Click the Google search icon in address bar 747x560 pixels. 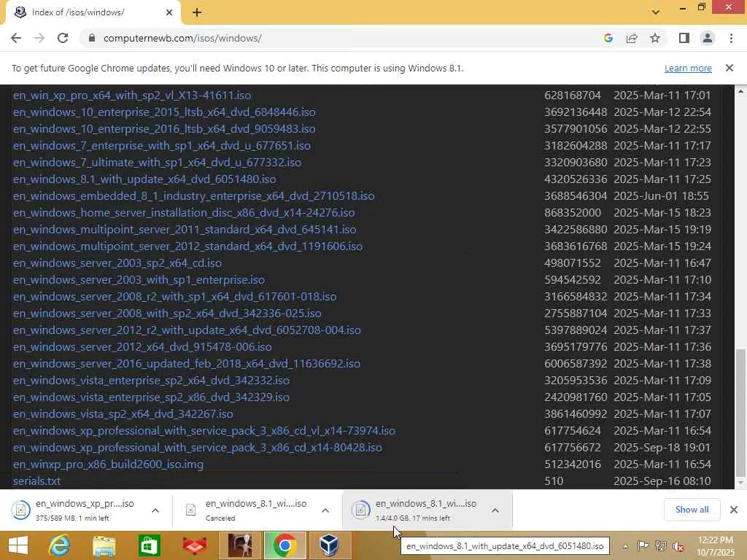608,38
